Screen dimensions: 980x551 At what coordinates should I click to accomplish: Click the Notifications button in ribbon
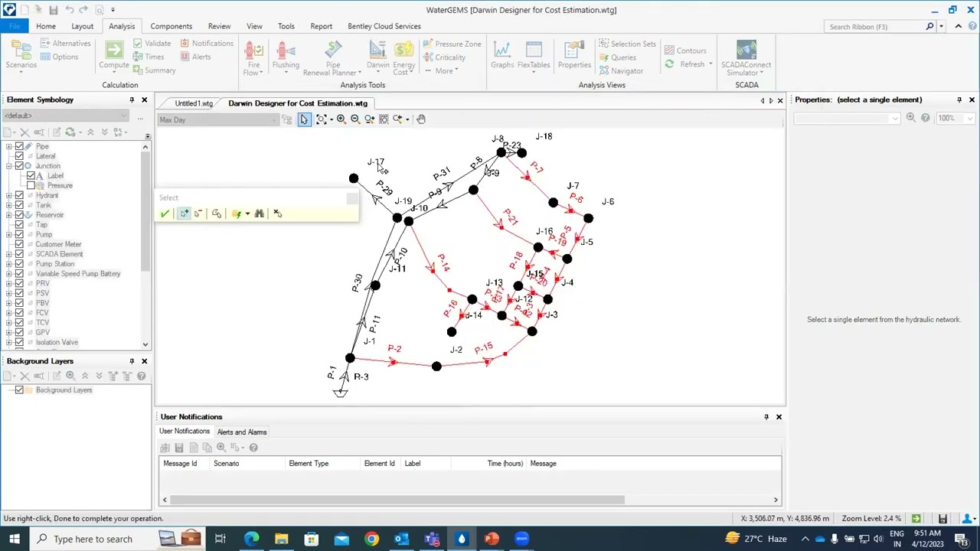[x=207, y=44]
